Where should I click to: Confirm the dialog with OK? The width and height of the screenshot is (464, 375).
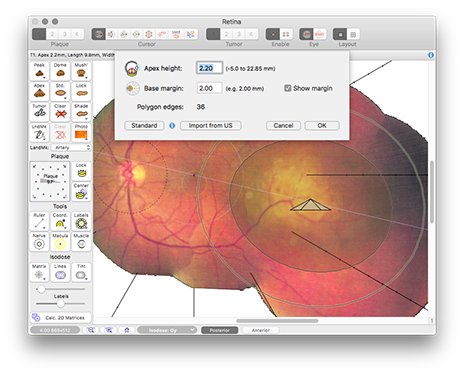[322, 126]
